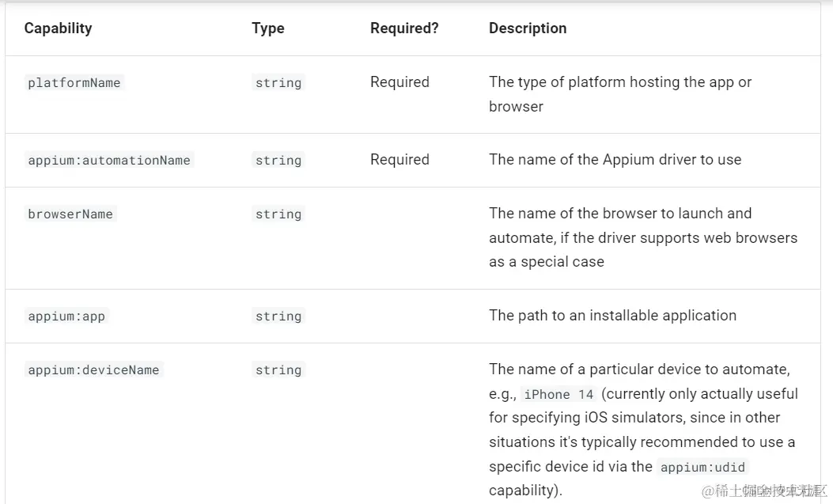Click the Capability column header
The width and height of the screenshot is (833, 504).
click(58, 28)
